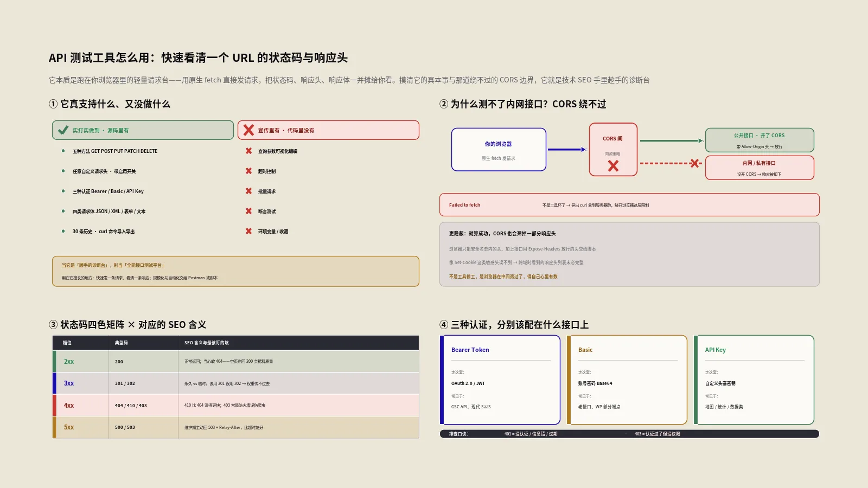868x488 pixels.
Task: Click the 当它是「顺手的诊断台」 callout title
Action: 113,265
